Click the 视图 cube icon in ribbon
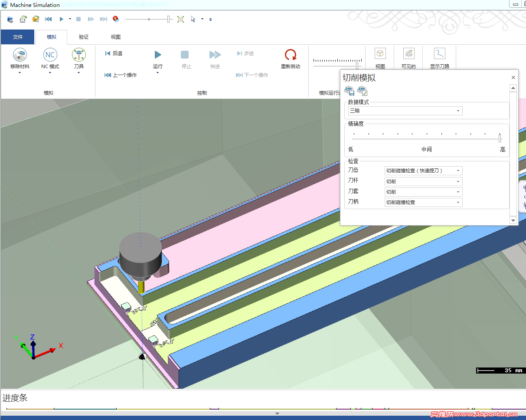 coord(380,54)
